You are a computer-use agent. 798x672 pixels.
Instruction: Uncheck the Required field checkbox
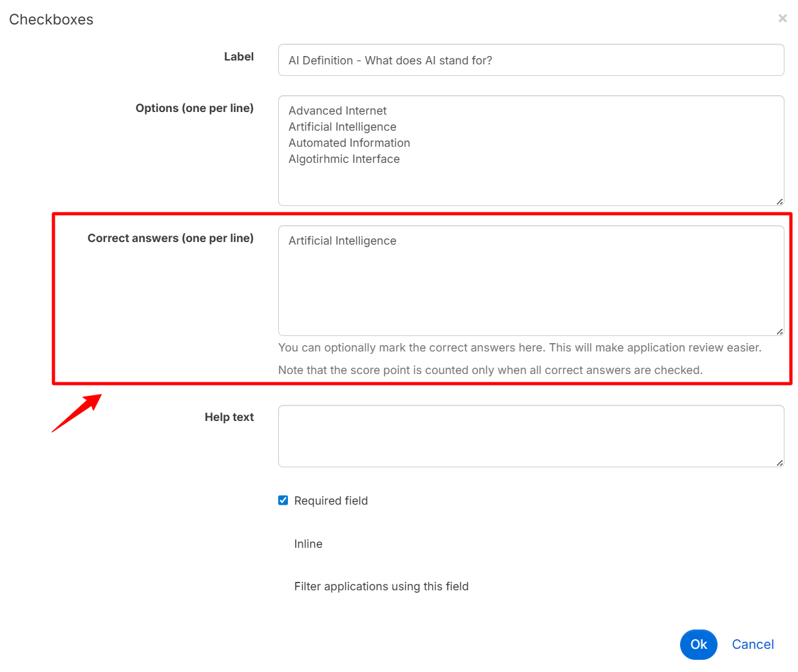tap(283, 500)
